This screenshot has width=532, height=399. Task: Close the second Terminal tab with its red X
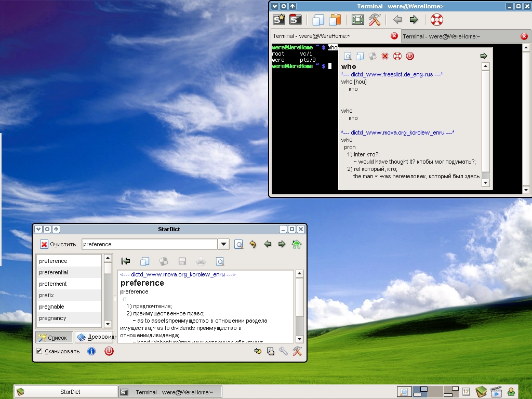(524, 36)
